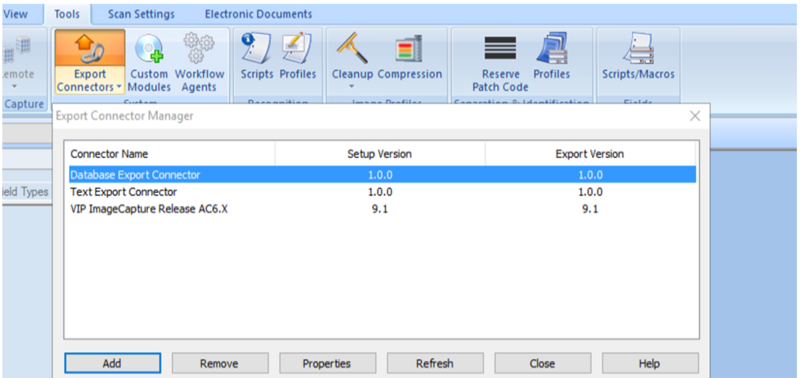Open Recognition Profiles with pencil icon

pyautogui.click(x=298, y=57)
